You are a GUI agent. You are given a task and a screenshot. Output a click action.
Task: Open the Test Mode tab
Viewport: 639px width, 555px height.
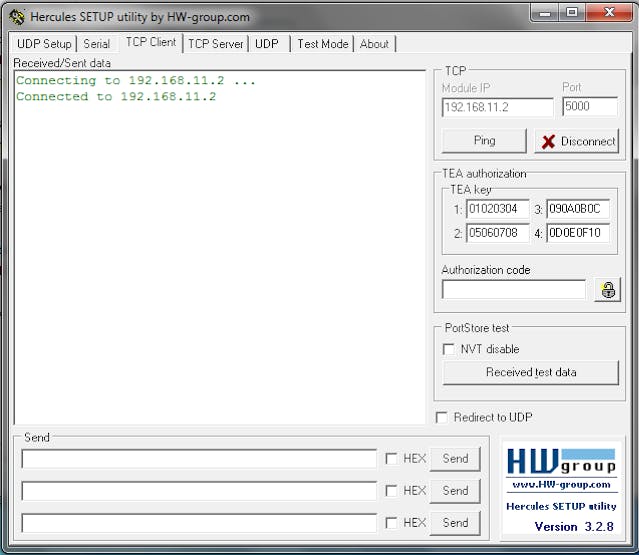323,44
